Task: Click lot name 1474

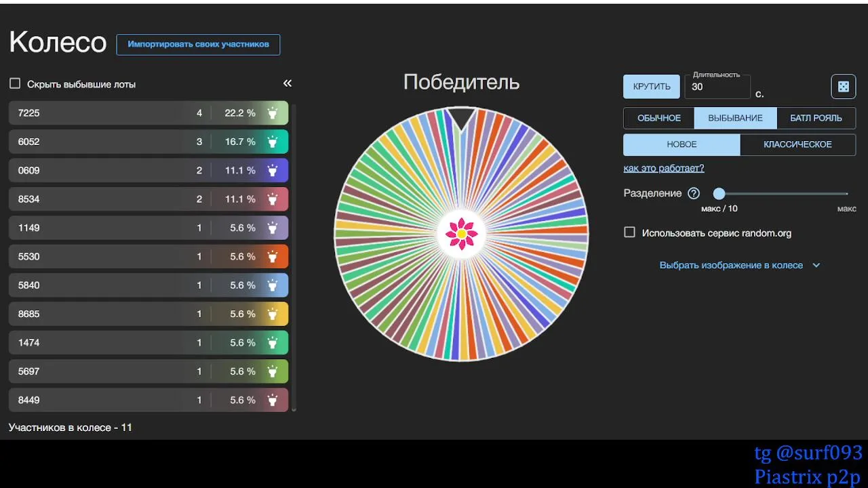Action: pos(29,342)
